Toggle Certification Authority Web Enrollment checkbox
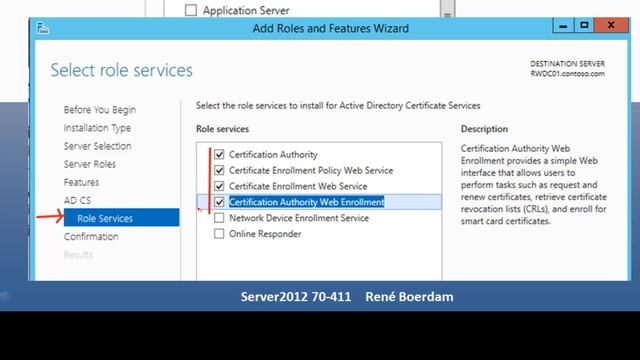 [219, 202]
